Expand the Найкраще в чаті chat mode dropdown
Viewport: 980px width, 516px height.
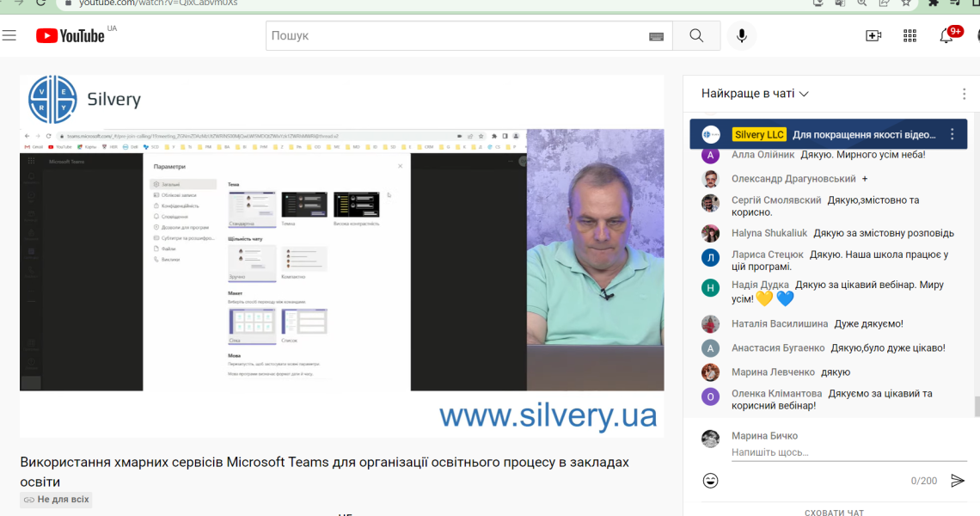[x=755, y=94]
